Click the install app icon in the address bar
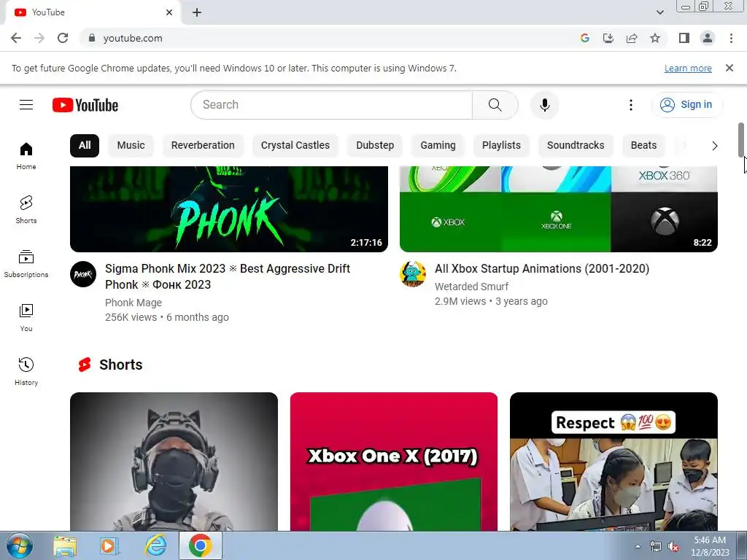747x560 pixels. click(x=608, y=38)
